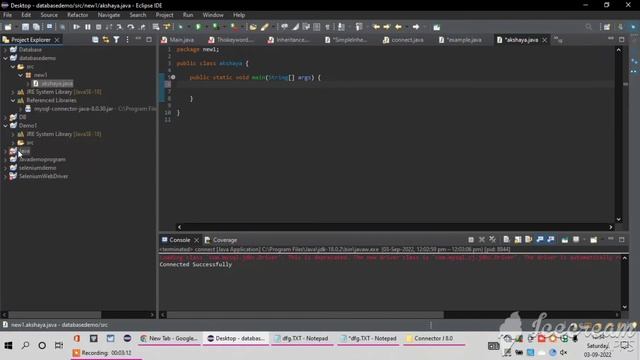The image size is (640, 360).
Task: Switch to the Coverage tab
Action: point(221,240)
